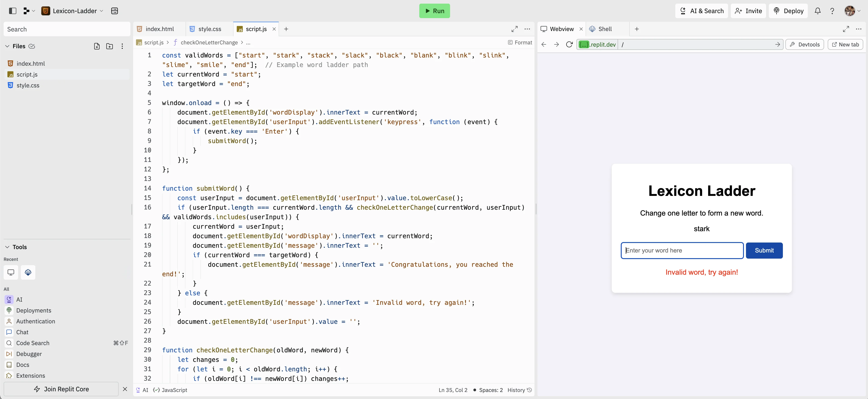This screenshot has width=868, height=399.
Task: Refresh the webview with reload icon
Action: (569, 44)
